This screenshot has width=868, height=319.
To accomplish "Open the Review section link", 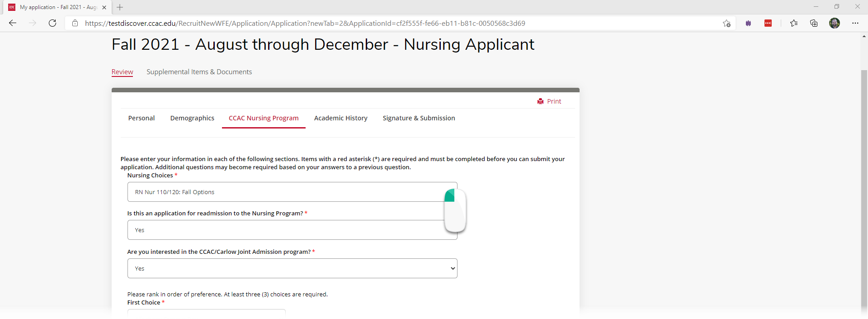I will pos(122,72).
